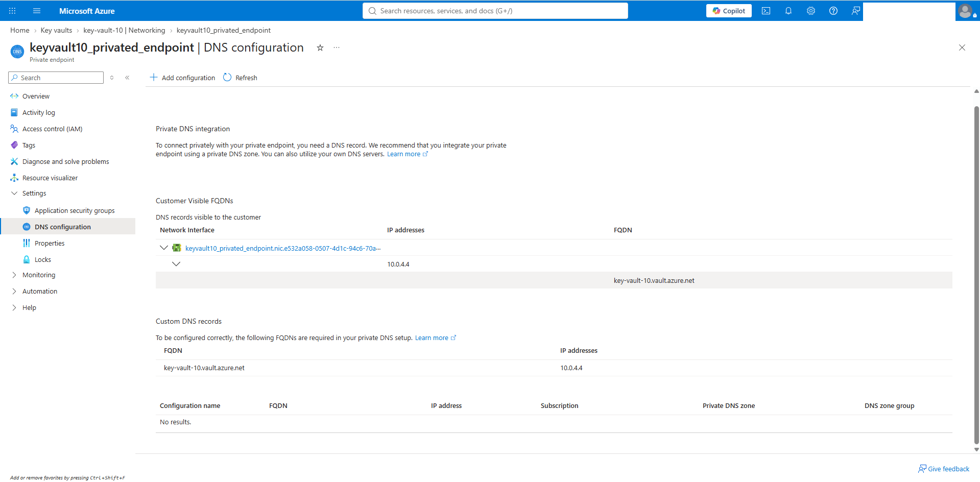The image size is (980, 482).
Task: Open Cloud Shell from the top bar
Action: (766, 11)
